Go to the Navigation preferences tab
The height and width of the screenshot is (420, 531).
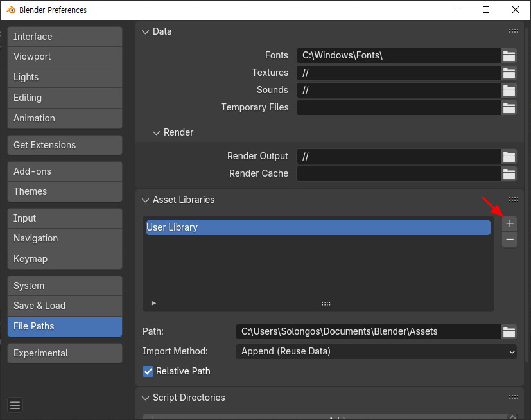65,238
